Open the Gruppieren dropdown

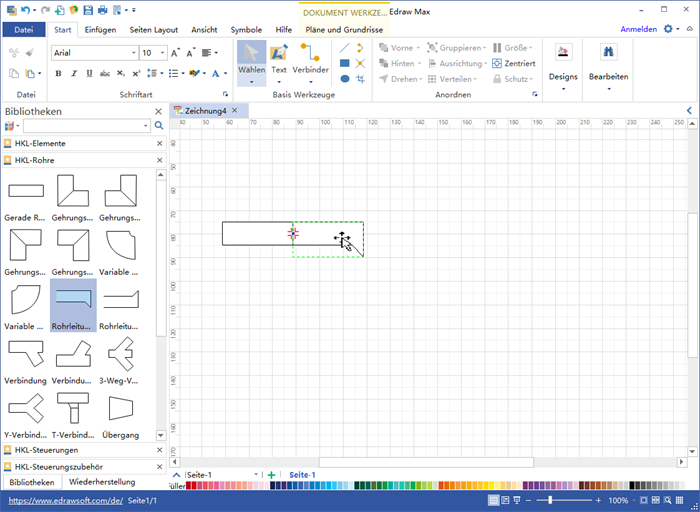pos(482,47)
